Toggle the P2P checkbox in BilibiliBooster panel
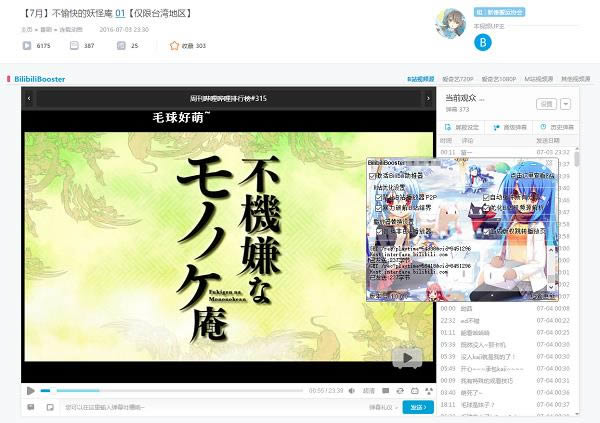This screenshot has height=423, width=600. [x=380, y=197]
